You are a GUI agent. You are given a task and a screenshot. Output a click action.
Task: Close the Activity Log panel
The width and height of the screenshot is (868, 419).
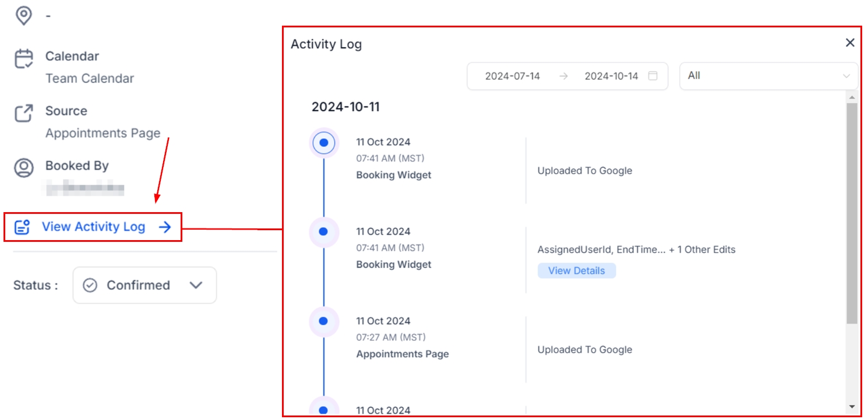pyautogui.click(x=850, y=43)
